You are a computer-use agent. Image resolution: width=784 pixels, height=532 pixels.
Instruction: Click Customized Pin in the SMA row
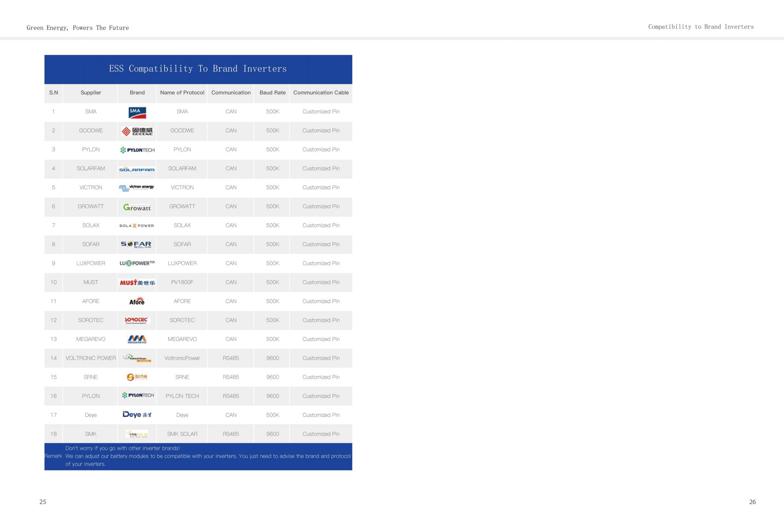[x=321, y=112]
